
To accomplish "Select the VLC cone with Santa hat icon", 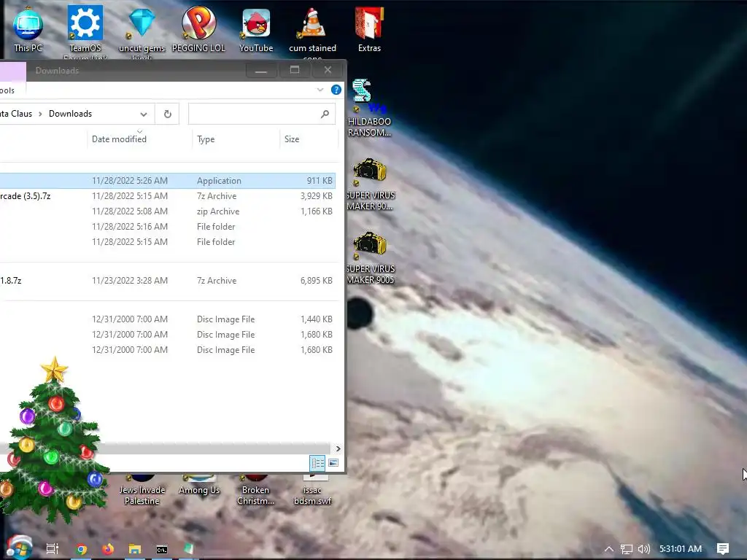I will click(312, 32).
